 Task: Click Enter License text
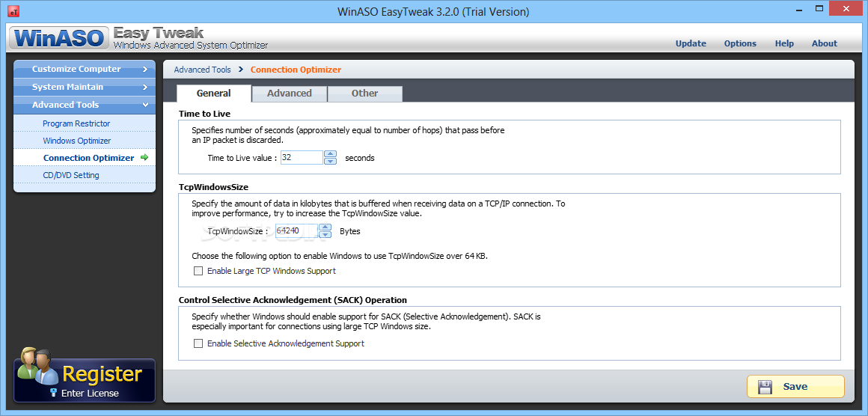click(x=90, y=394)
